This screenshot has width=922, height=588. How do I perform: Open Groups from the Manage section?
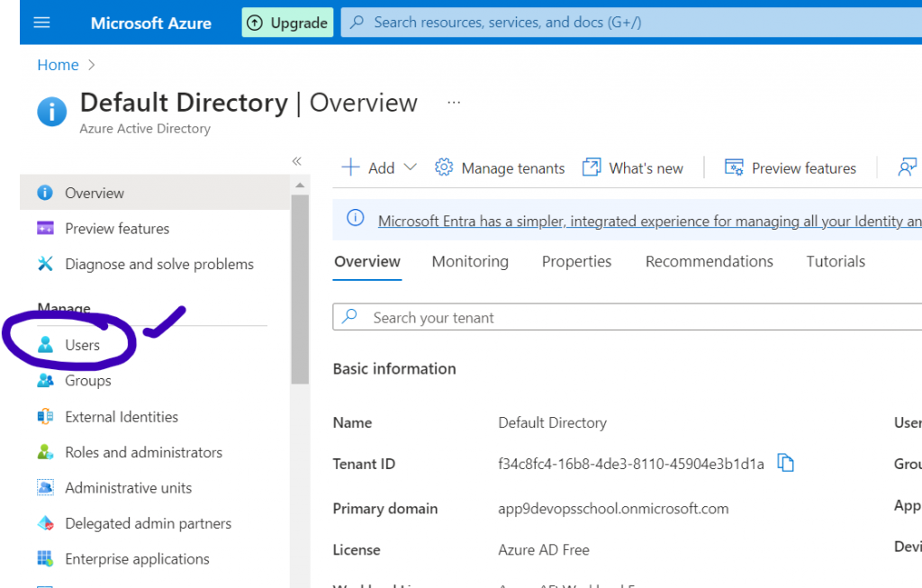coord(87,381)
